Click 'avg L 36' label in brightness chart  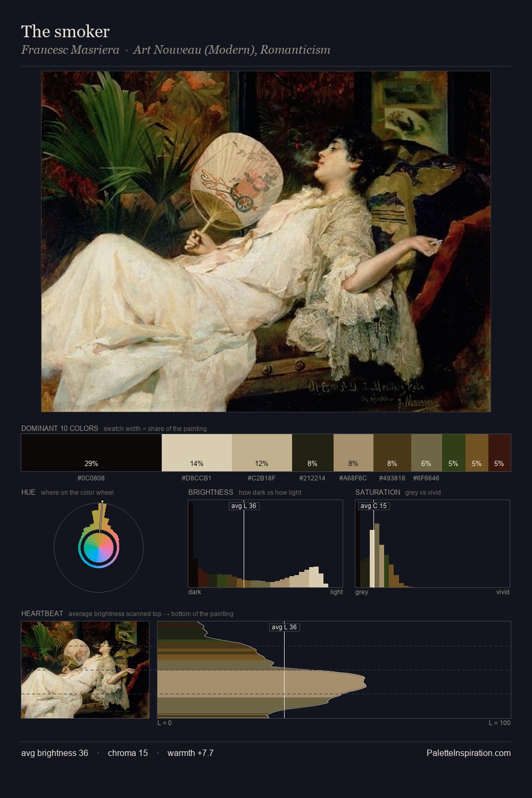pos(244,506)
